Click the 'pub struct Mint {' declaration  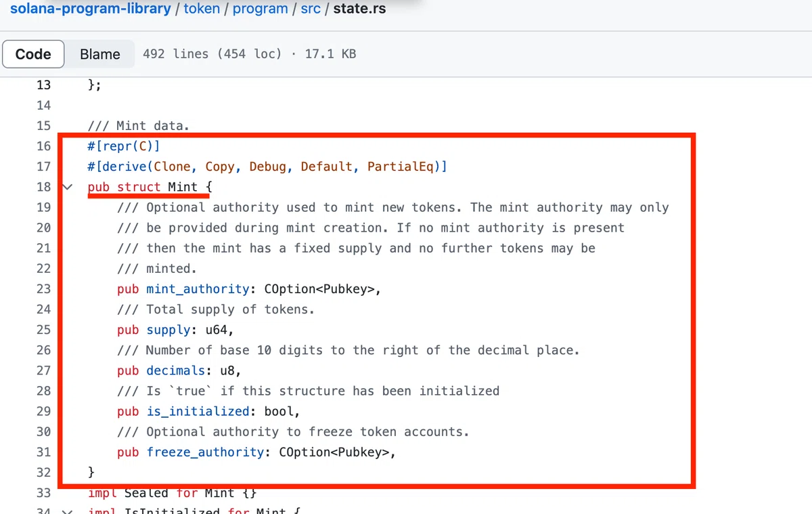150,187
